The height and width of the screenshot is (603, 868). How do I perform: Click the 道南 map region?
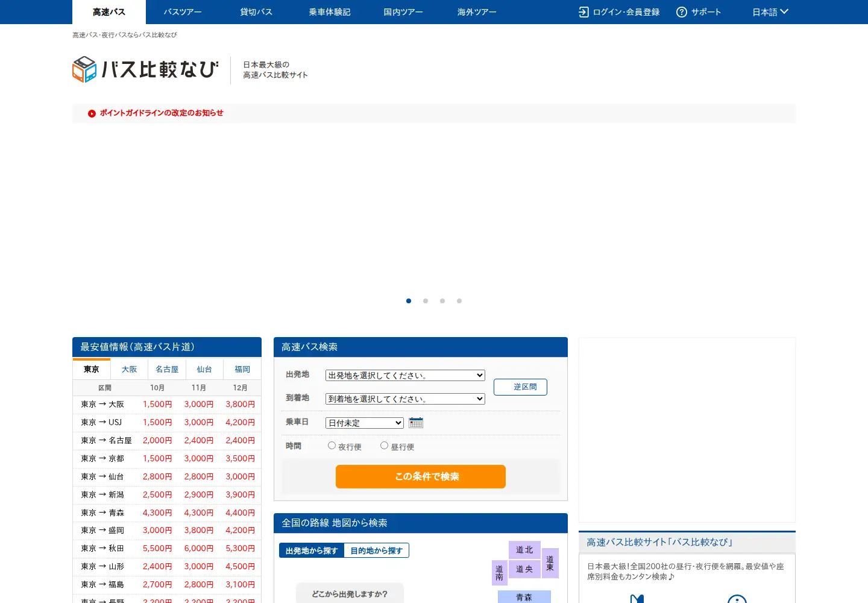[x=499, y=573]
